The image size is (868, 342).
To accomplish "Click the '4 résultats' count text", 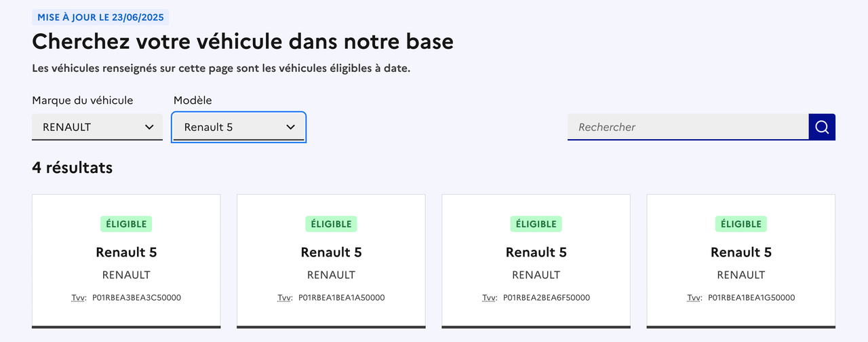I will click(x=72, y=168).
